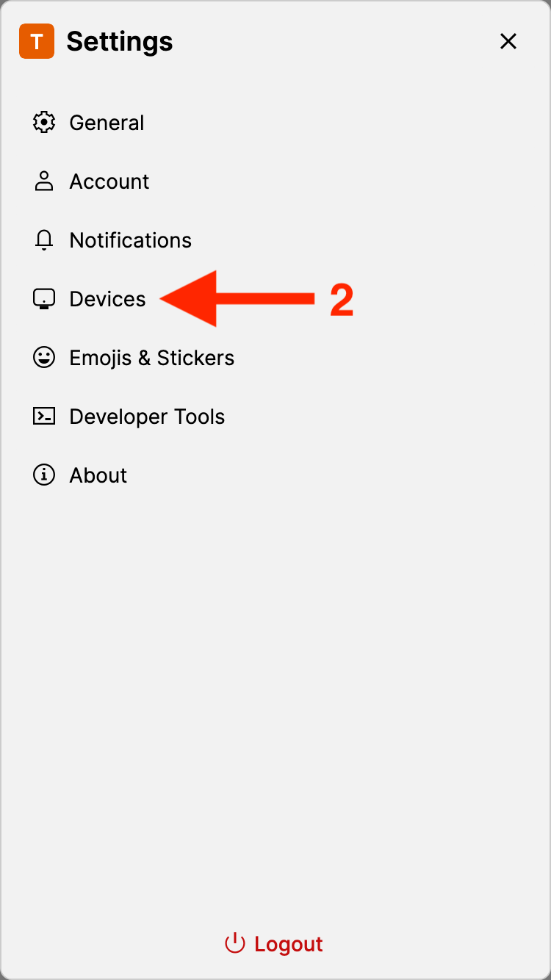551x980 pixels.
Task: Select the Account menu label
Action: pyautogui.click(x=109, y=181)
